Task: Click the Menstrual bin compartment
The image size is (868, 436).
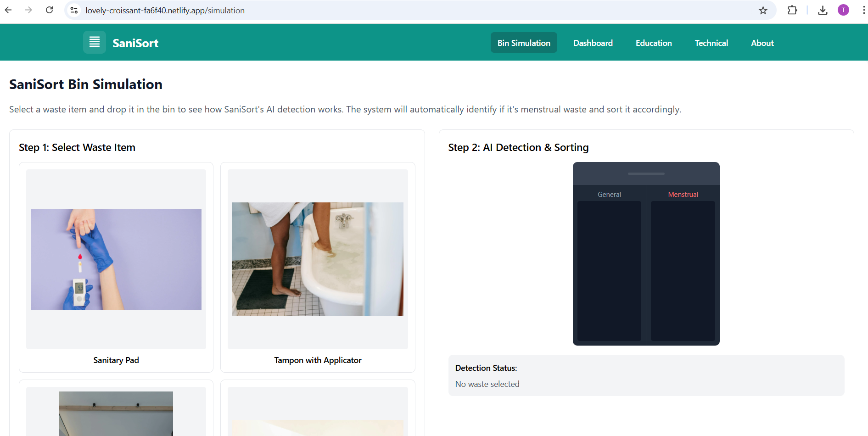Action: (x=683, y=271)
